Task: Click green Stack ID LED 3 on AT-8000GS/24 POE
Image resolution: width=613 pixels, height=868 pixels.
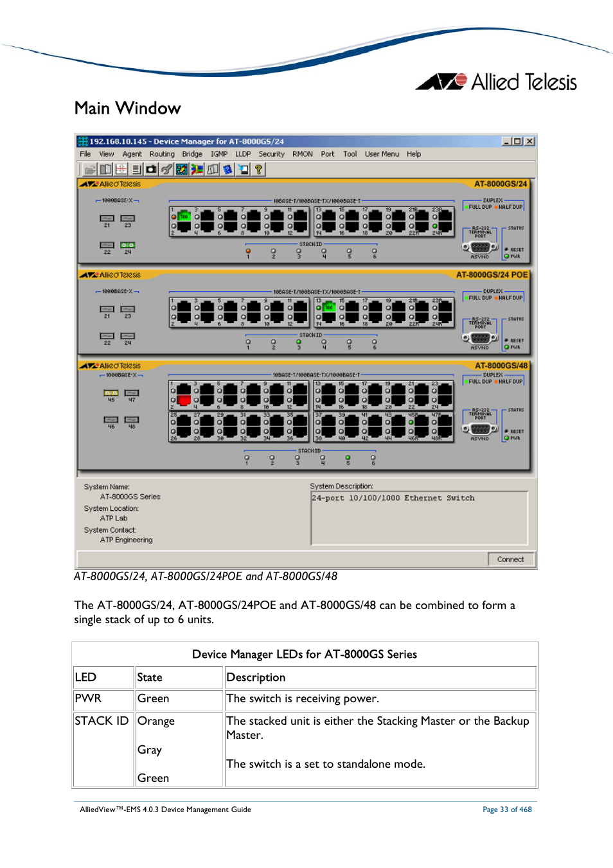Action: [298, 342]
